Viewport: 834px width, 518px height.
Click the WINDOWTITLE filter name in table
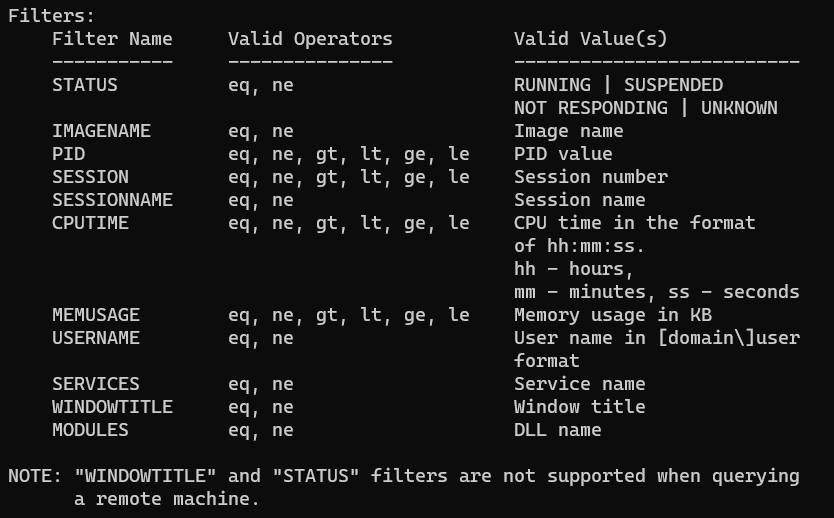(112, 407)
